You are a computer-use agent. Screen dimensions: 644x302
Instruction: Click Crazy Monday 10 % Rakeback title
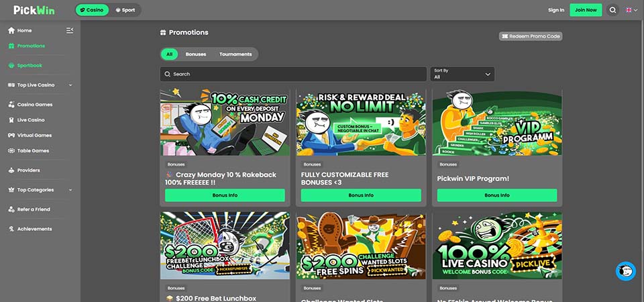(221, 179)
